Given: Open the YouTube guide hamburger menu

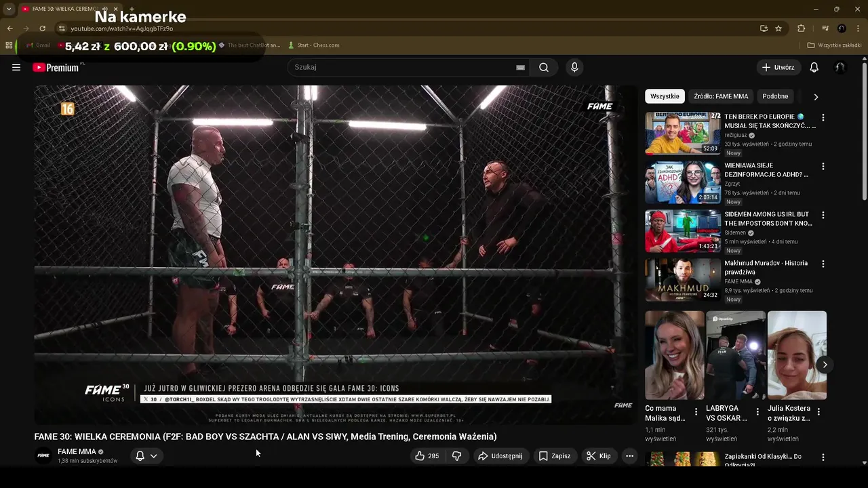Looking at the screenshot, I should click(16, 67).
